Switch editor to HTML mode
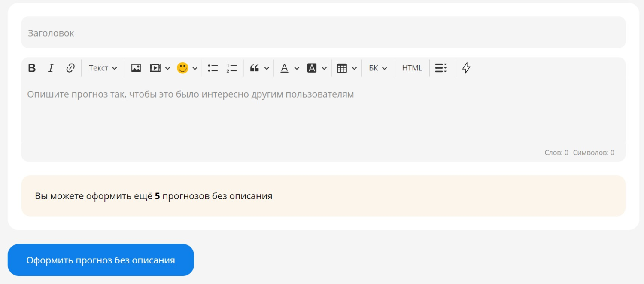This screenshot has width=644, height=284. point(412,68)
